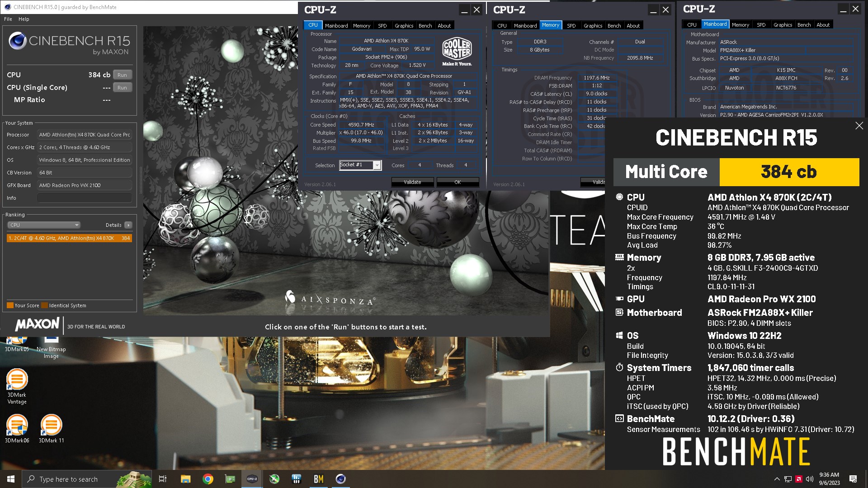The width and height of the screenshot is (868, 488).
Task: Open the 3DMark06 desktop shortcut
Action: [x=17, y=428]
